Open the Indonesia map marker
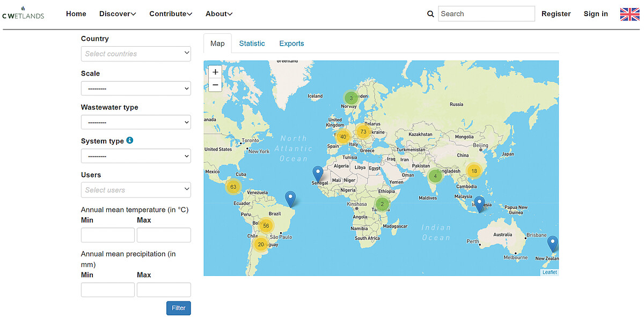 coord(479,204)
